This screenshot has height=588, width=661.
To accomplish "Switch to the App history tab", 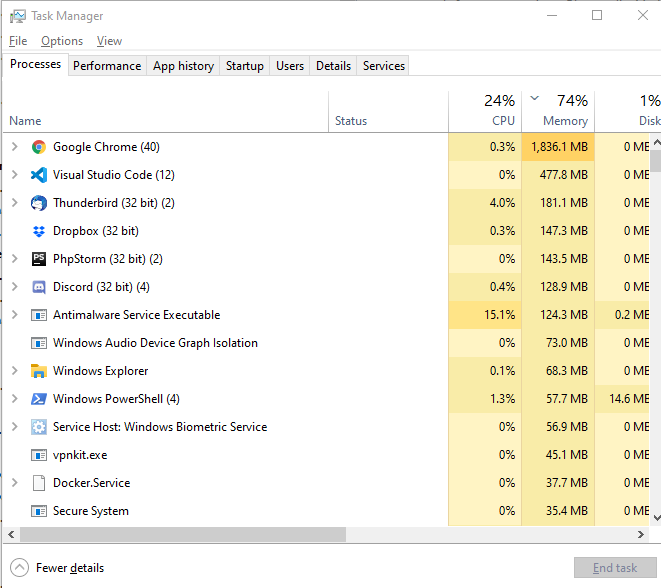I will 183,66.
